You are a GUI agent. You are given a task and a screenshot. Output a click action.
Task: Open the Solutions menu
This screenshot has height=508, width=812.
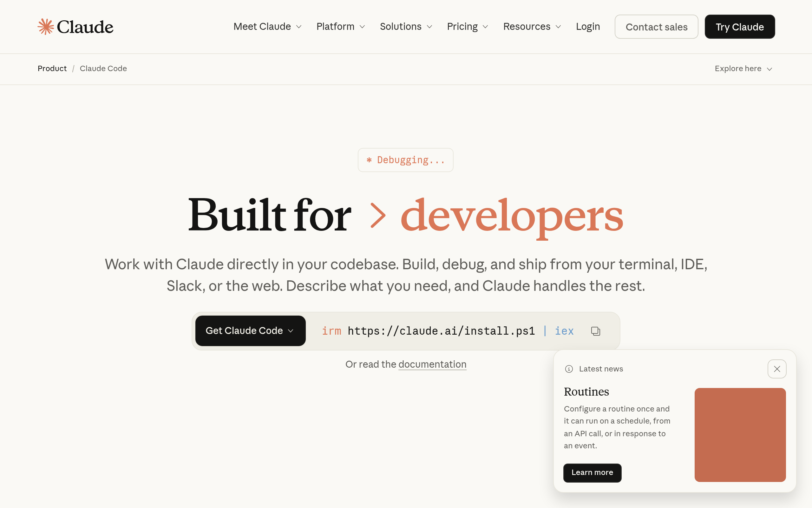point(406,27)
